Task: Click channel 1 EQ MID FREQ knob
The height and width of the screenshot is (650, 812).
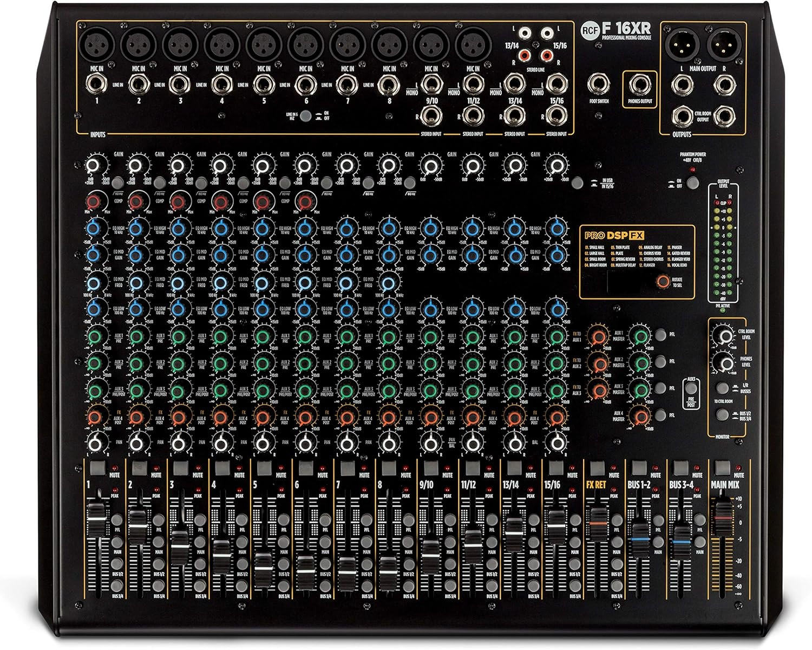Action: coord(94,282)
